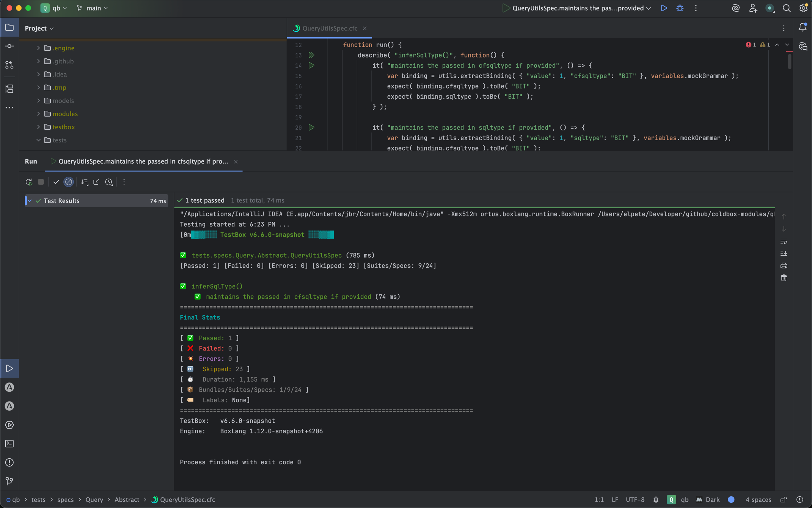812x508 pixels.
Task: Rerun the test run
Action: click(29, 182)
